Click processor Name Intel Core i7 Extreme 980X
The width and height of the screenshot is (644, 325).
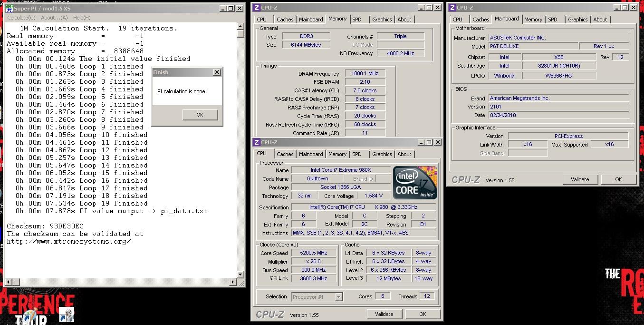click(x=341, y=170)
